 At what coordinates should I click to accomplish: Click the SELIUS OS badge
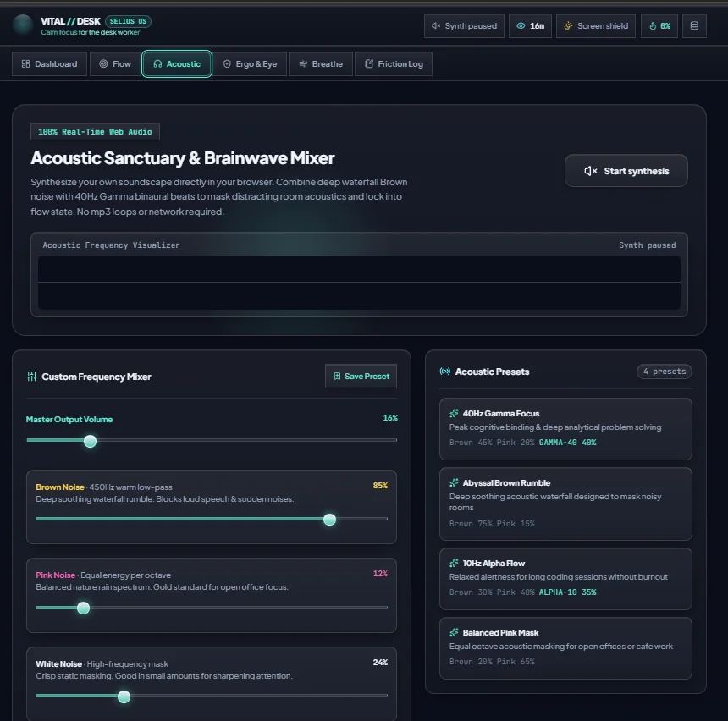(x=128, y=21)
